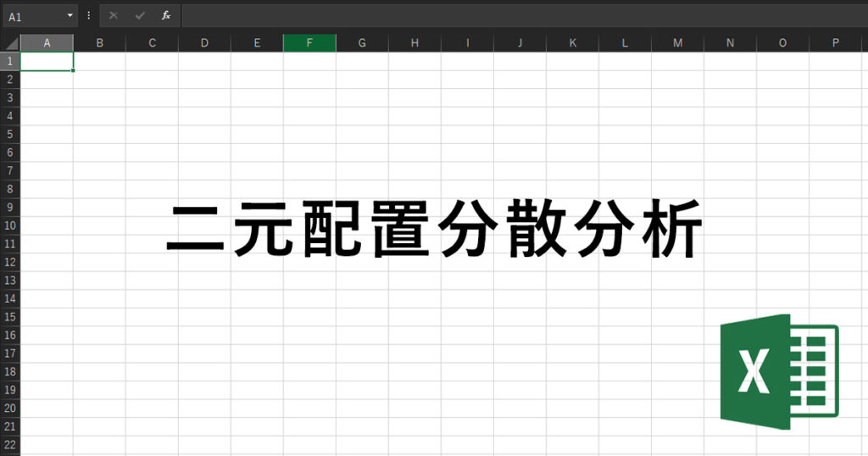
Task: Click the Cancel X icon in formula bar
Action: [x=114, y=16]
